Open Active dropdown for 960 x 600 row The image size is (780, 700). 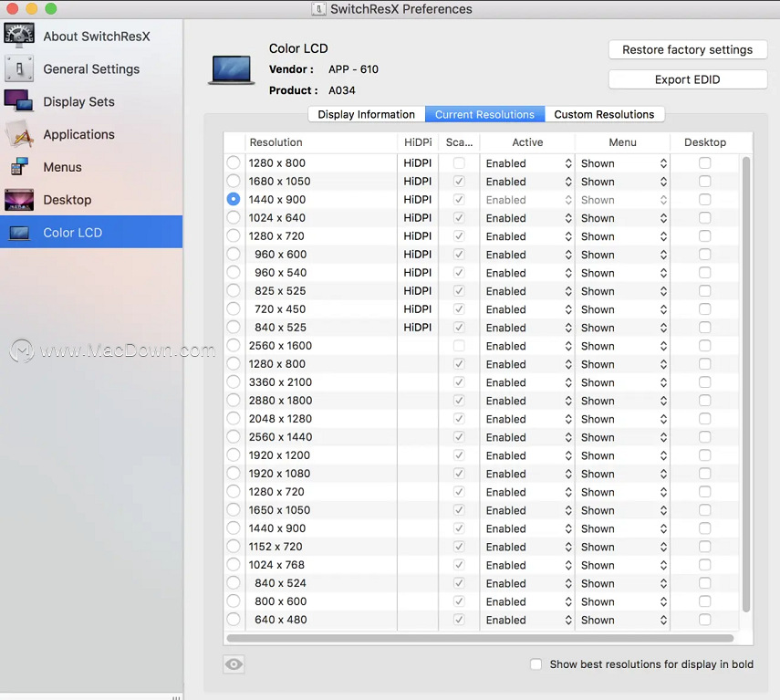[x=528, y=255]
